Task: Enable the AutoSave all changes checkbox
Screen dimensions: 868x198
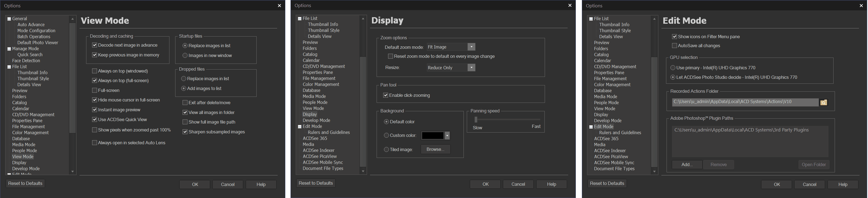Action: [x=674, y=46]
